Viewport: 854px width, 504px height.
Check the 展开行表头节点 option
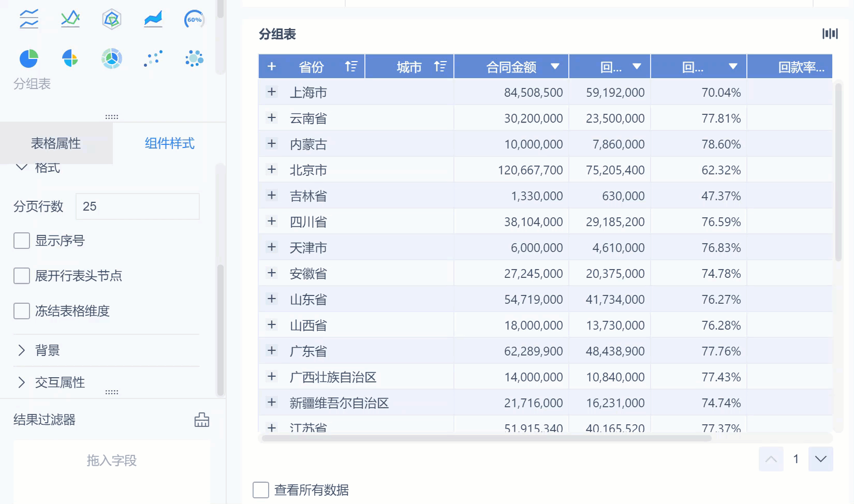pyautogui.click(x=22, y=276)
